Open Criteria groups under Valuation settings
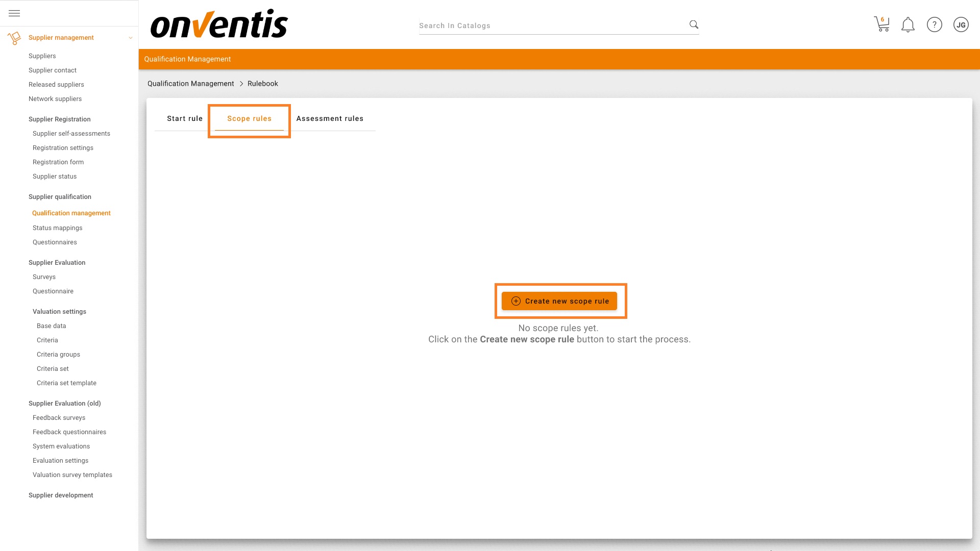This screenshot has height=551, width=980. click(58, 355)
